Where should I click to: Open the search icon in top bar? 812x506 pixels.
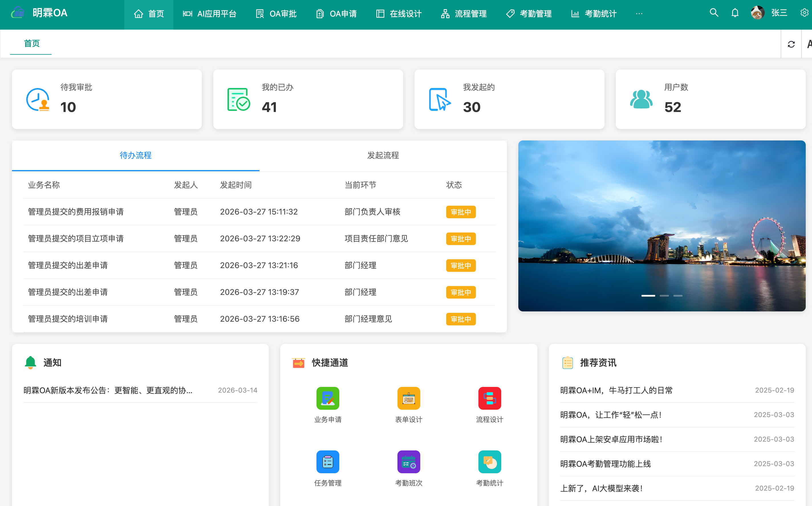click(714, 13)
